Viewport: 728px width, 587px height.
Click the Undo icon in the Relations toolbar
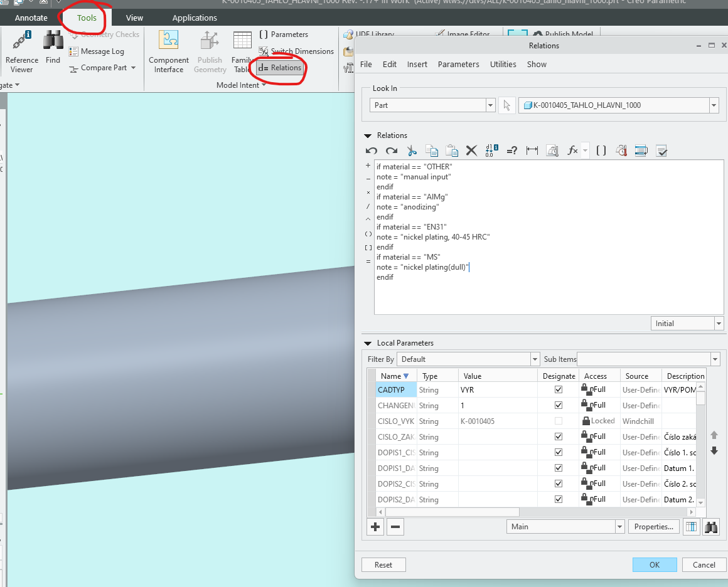point(371,151)
